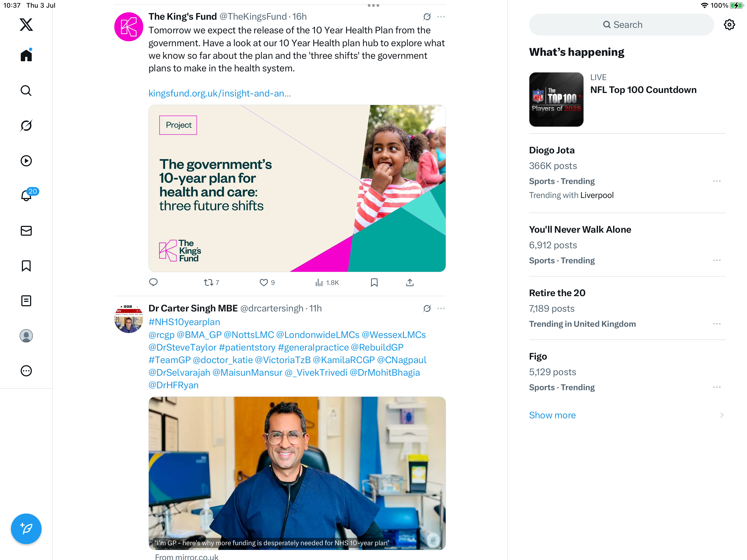This screenshot has height=560, width=747.
Task: Click the Search input field
Action: coord(621,25)
